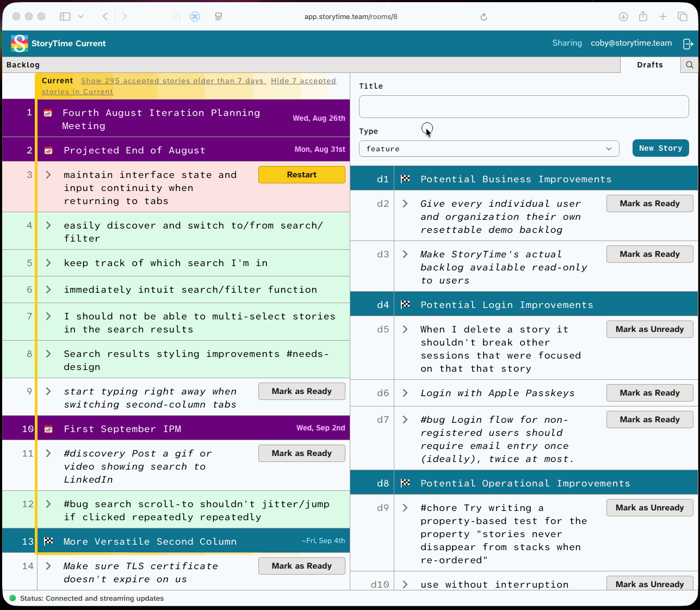Open the browser downloads icon

click(x=624, y=16)
